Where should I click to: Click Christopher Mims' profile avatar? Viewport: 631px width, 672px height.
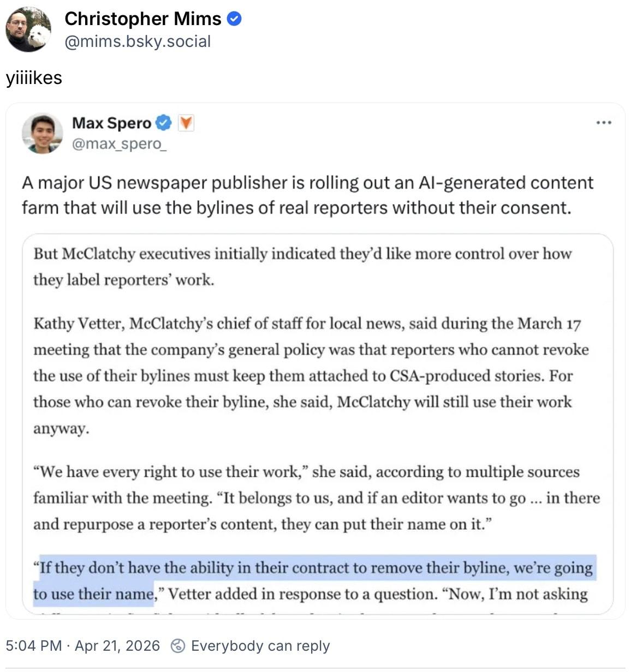28,29
